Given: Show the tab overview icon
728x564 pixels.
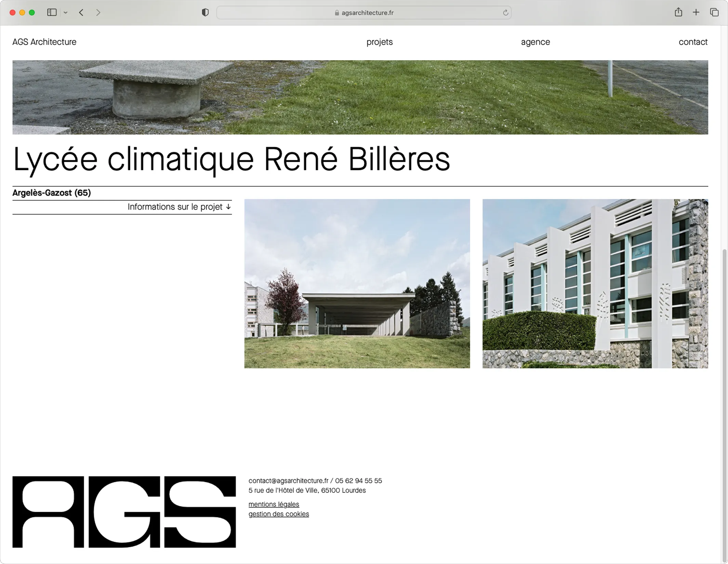Looking at the screenshot, I should point(714,13).
